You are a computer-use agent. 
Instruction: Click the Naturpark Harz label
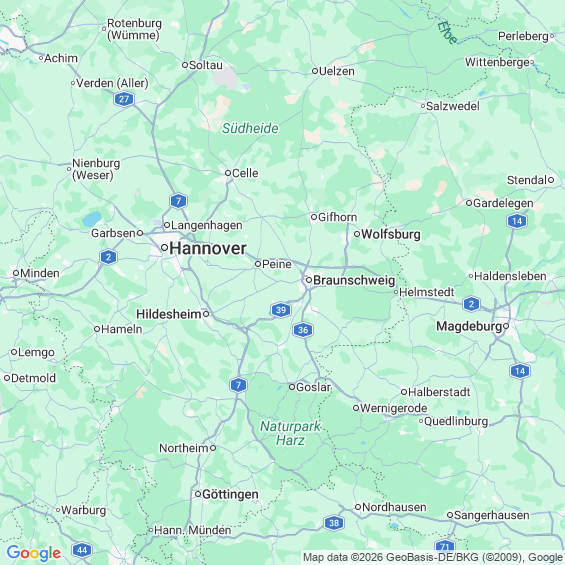click(290, 433)
